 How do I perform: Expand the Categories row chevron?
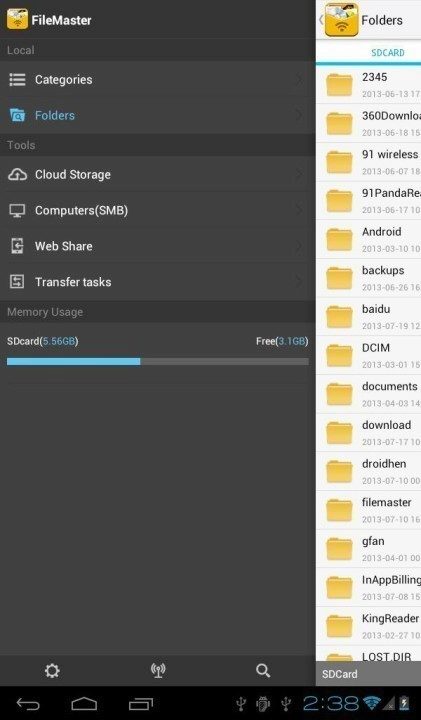(299, 79)
